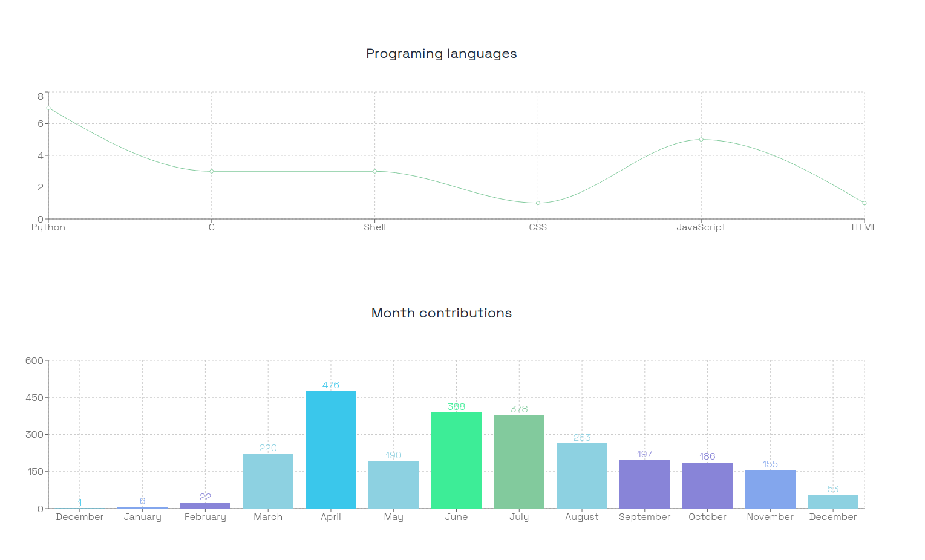Select the CSS data point marker
925x560 pixels.
(538, 203)
